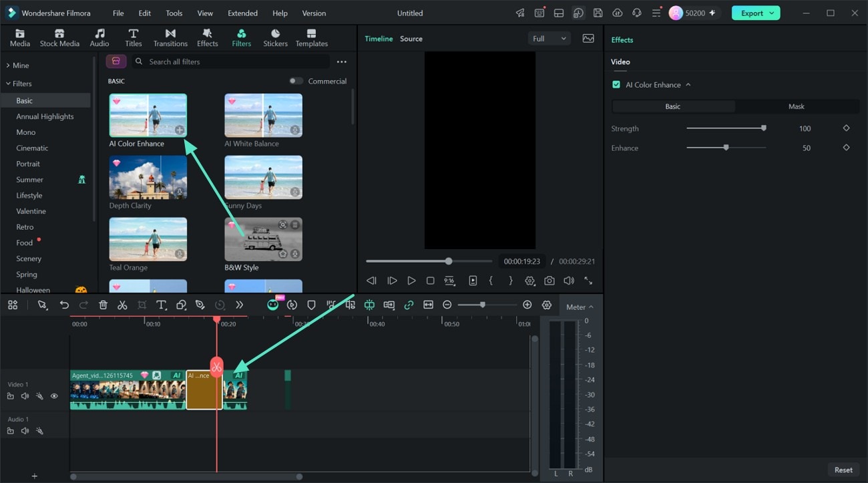Reset the effect settings
This screenshot has width=868, height=483.
point(843,470)
